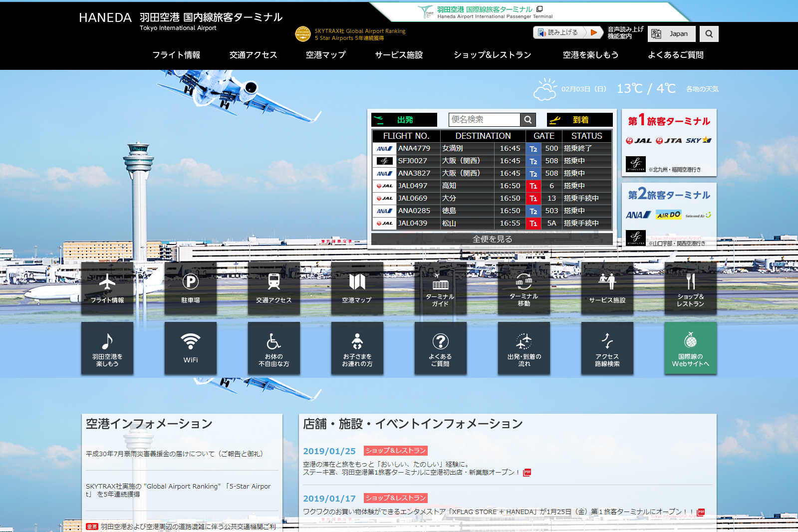Click the weather cloud icon

pyautogui.click(x=545, y=89)
